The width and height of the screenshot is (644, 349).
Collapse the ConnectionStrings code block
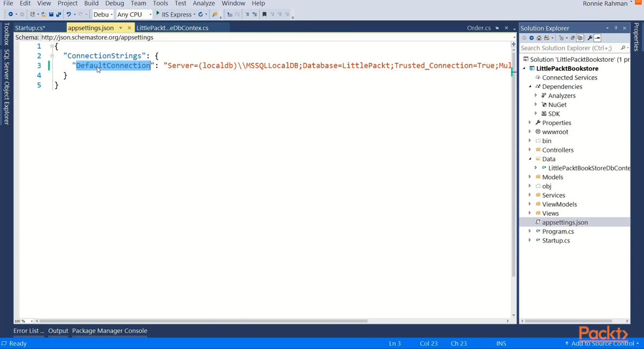(x=52, y=55)
